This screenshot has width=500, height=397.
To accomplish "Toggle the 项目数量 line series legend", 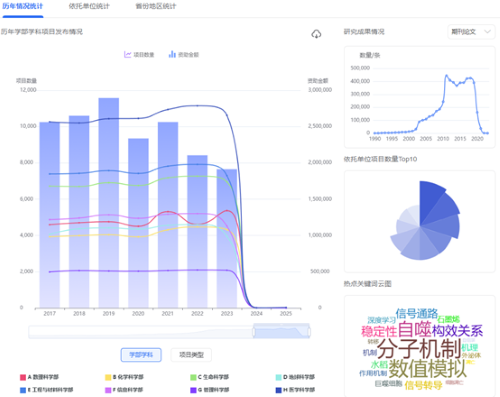I will [139, 55].
